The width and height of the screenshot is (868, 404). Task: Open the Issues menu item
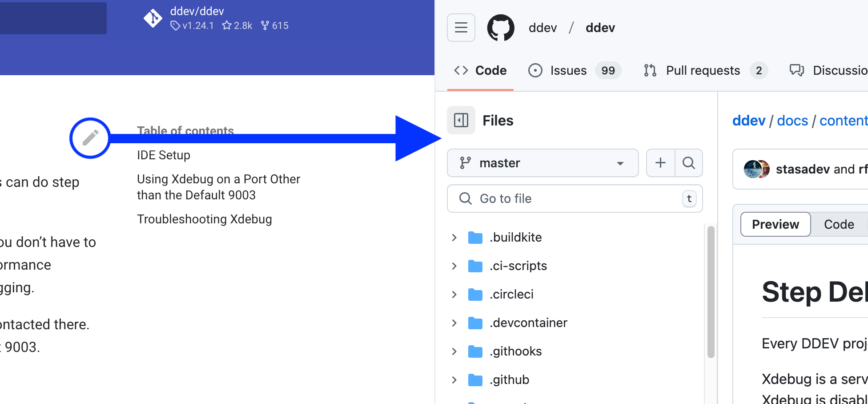569,70
